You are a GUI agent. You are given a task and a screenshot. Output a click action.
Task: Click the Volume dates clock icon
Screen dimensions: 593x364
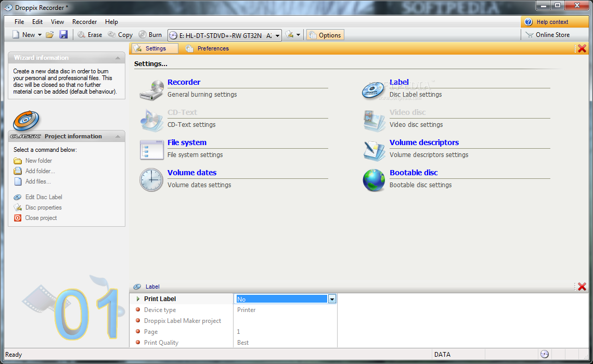151,180
